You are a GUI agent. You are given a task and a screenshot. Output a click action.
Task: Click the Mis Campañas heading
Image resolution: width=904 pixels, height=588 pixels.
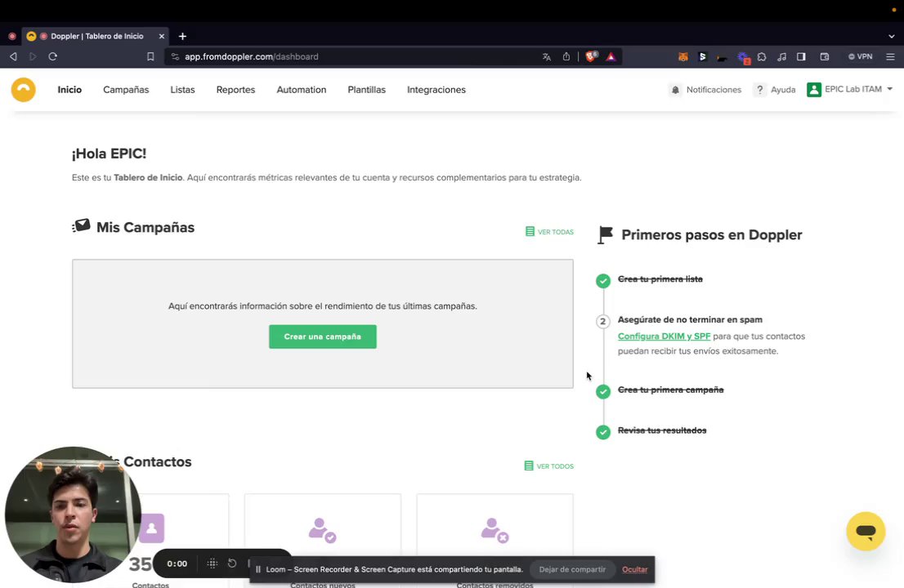[x=145, y=228]
